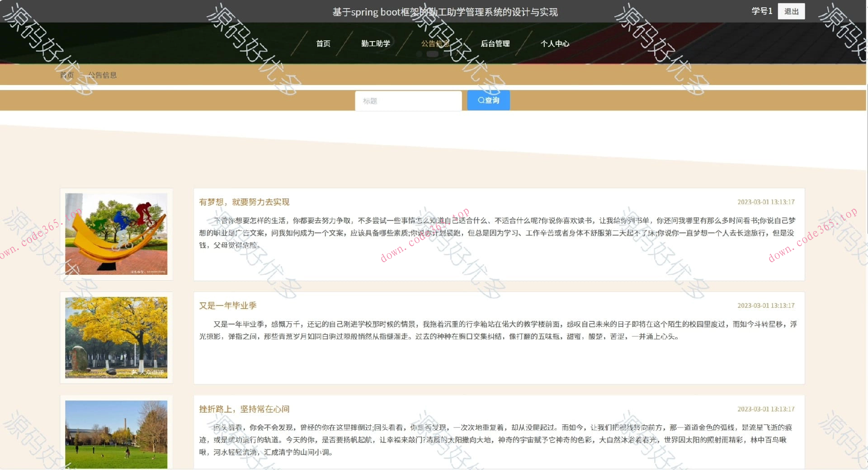This screenshot has height=470, width=868.
Task: Click the 首页 breadcrumb link
Action: [x=66, y=75]
